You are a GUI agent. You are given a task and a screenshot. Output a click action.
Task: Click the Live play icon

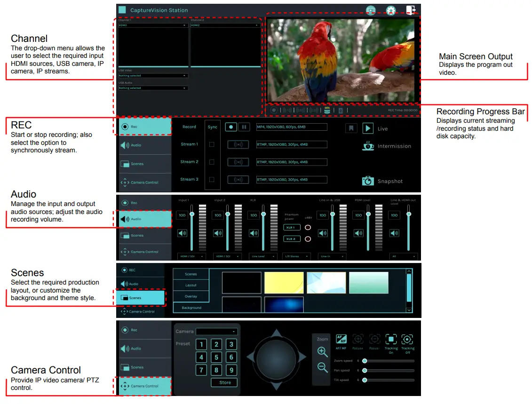[x=368, y=127]
